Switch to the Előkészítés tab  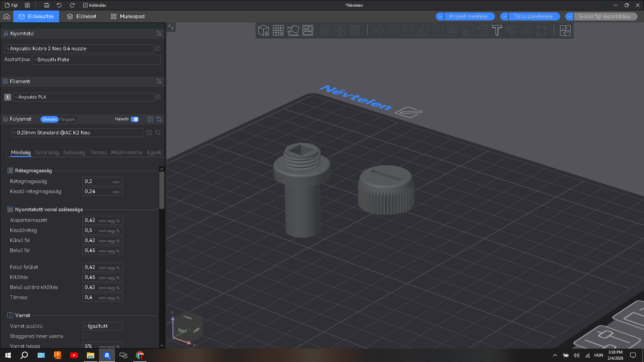coord(36,16)
